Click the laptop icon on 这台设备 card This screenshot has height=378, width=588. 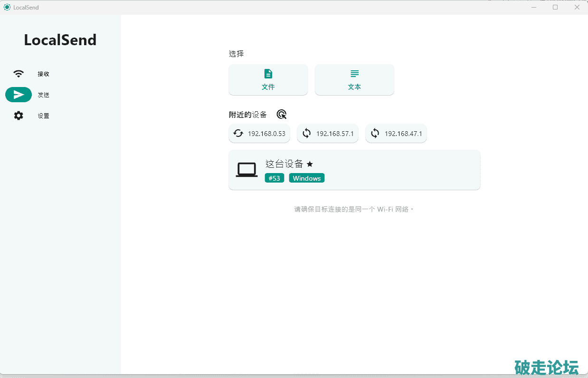click(247, 170)
